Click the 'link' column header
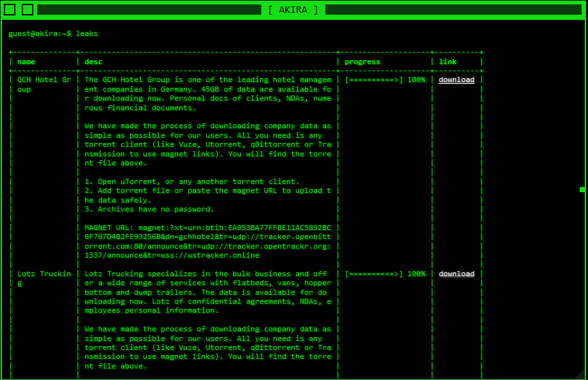This screenshot has height=380, width=588. 448,62
